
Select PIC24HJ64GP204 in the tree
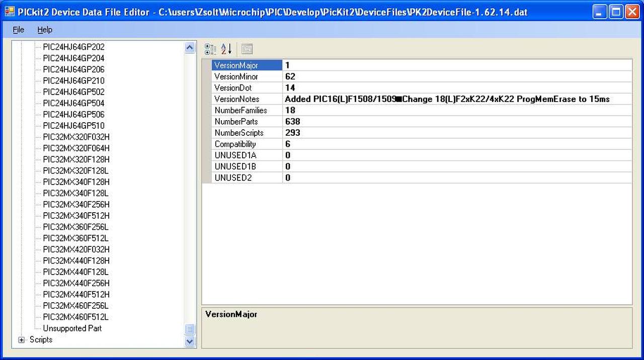pos(73,58)
